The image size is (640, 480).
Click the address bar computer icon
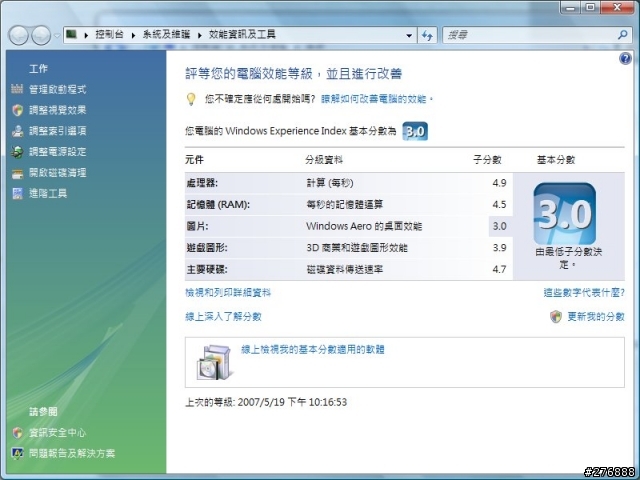click(72, 34)
